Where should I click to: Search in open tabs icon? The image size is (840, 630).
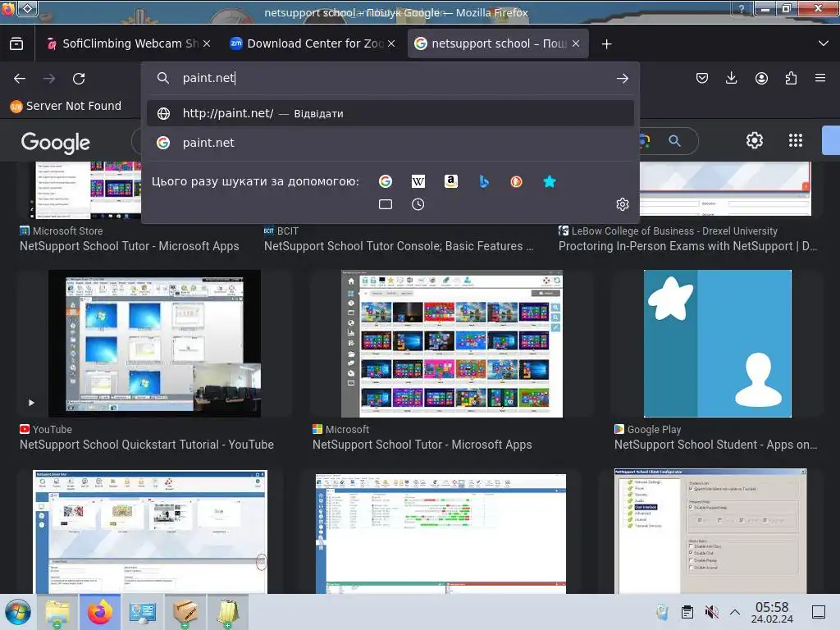pyautogui.click(x=386, y=204)
